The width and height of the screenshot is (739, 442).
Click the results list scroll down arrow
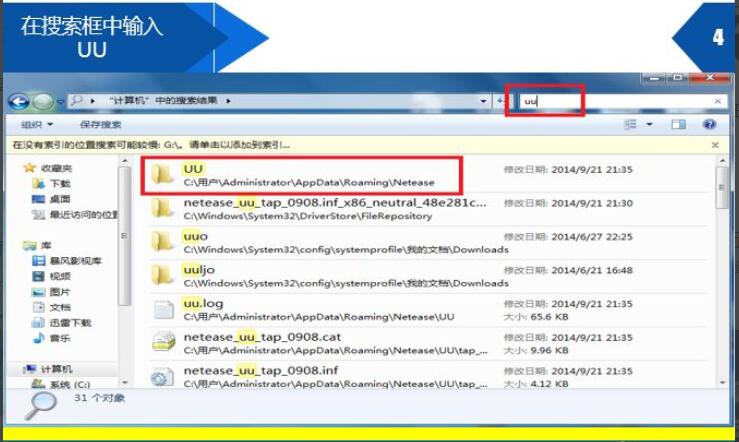722,383
